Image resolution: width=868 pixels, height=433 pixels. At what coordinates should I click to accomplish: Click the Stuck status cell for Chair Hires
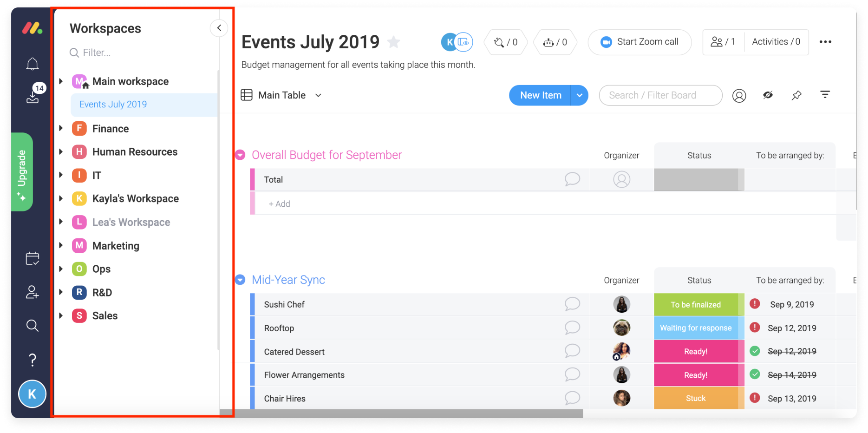(x=696, y=398)
